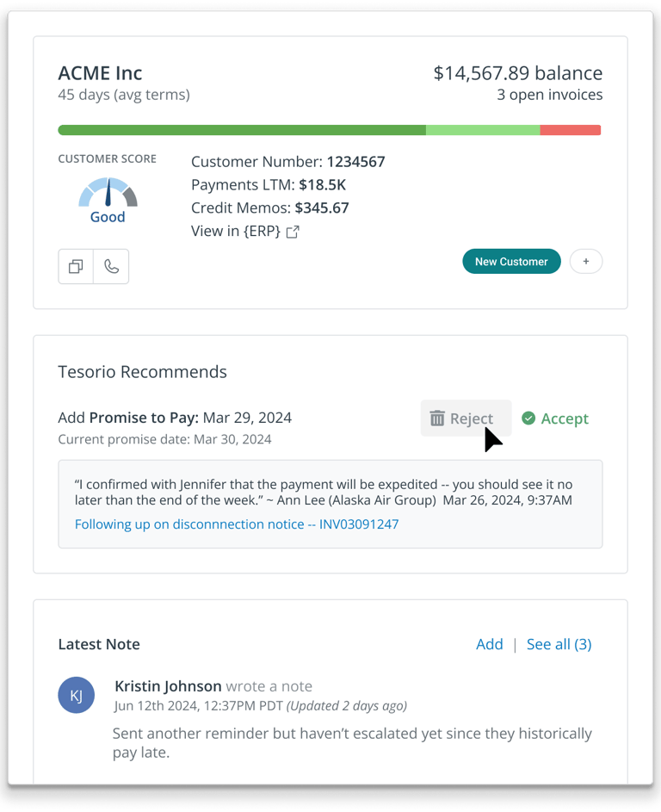
Task: Click the customer number 1234567
Action: pyautogui.click(x=355, y=161)
